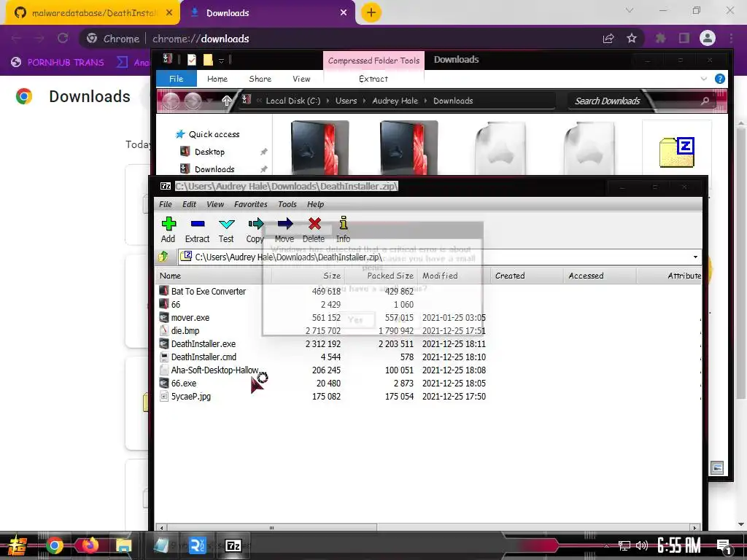747x560 pixels.
Task: Click the Move tool in 7-Zip
Action: (285, 230)
